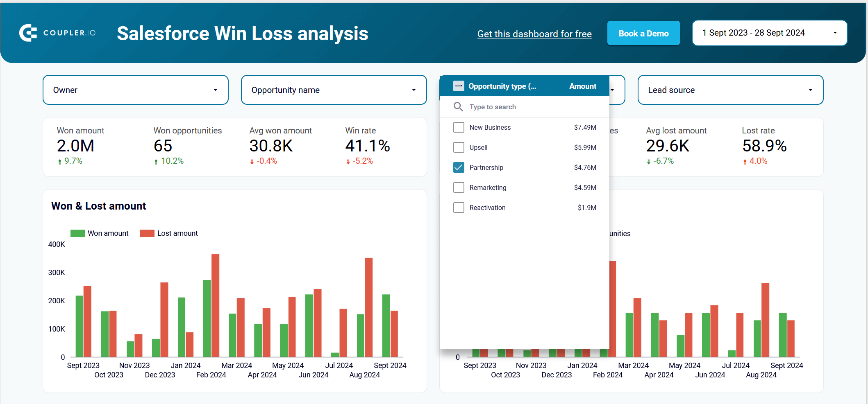Uncheck the Partnership checkbox

(459, 167)
